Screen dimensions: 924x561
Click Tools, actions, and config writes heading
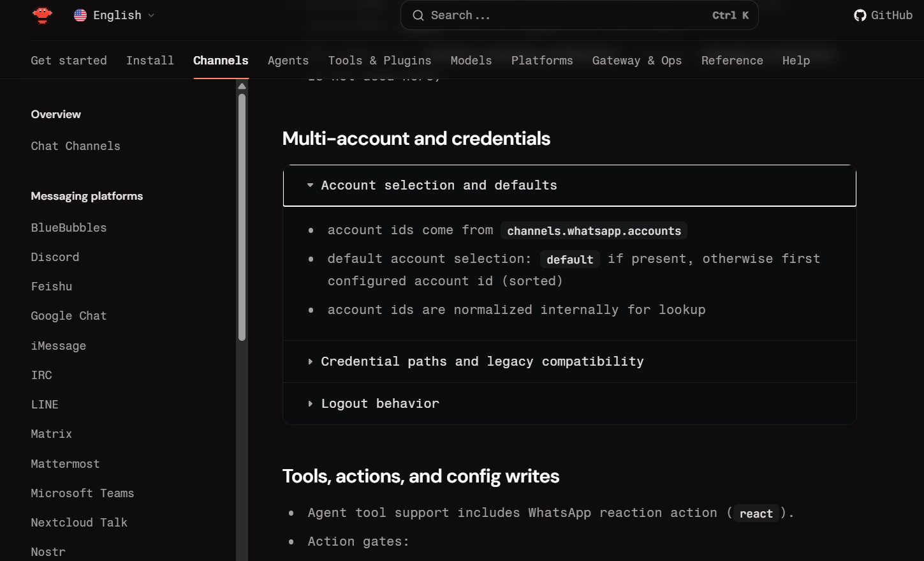421,476
